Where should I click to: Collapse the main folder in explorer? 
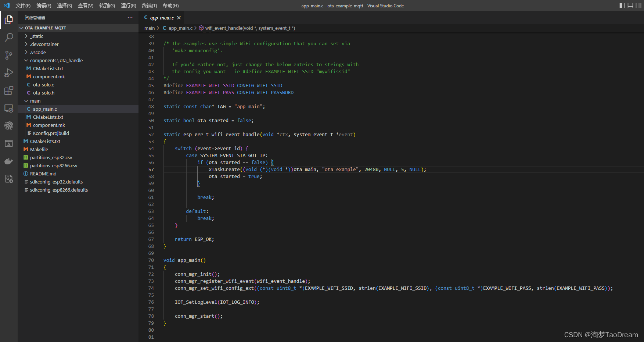click(35, 101)
